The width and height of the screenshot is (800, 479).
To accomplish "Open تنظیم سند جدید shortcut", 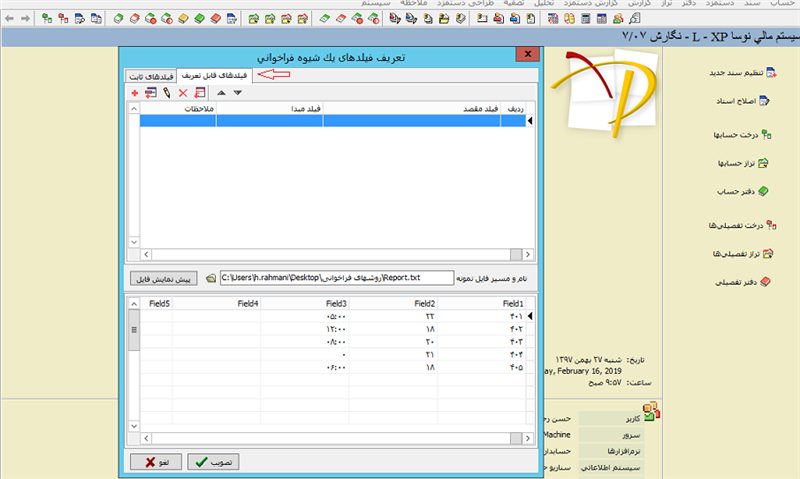I will point(738,73).
